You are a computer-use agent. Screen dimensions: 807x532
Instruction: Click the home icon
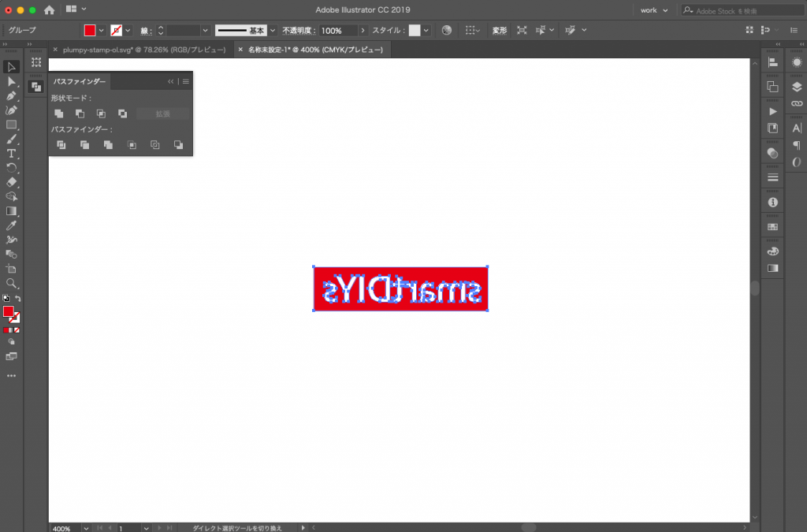click(49, 9)
